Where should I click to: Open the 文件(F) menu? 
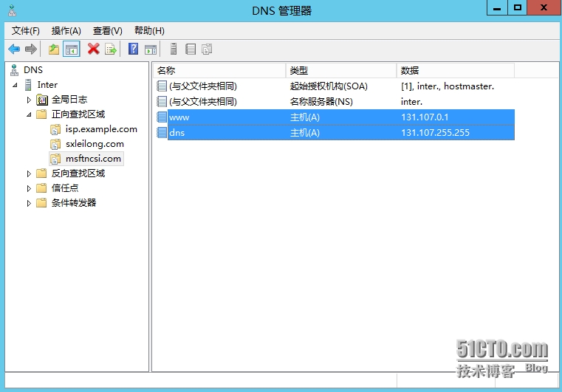25,31
